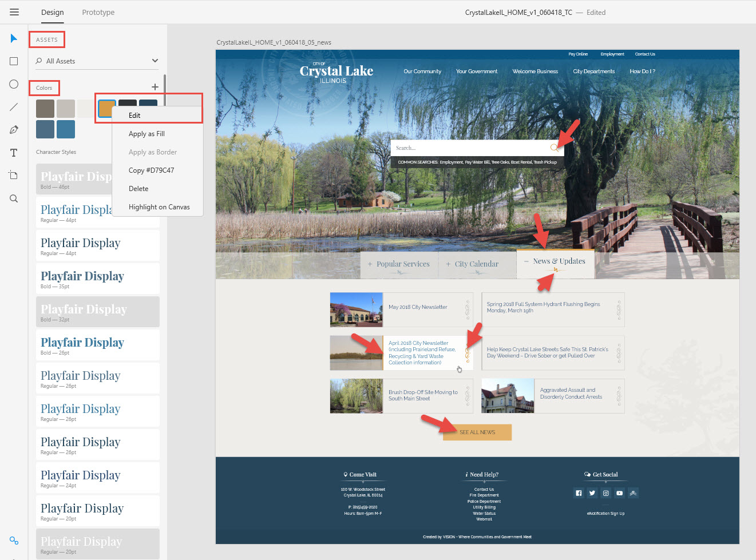
Task: Click the Brush Drop-Off Site news headline
Action: tap(423, 395)
